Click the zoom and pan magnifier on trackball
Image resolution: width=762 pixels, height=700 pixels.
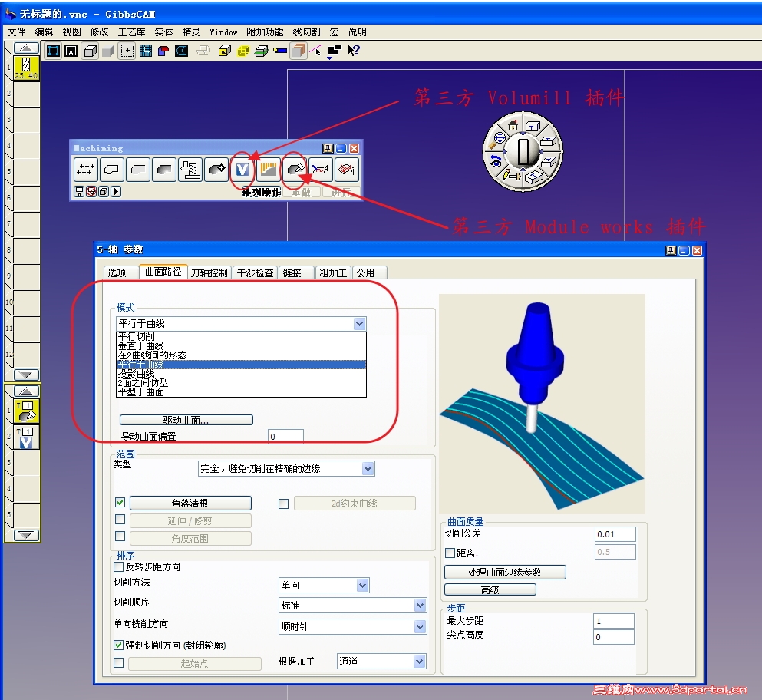click(496, 141)
